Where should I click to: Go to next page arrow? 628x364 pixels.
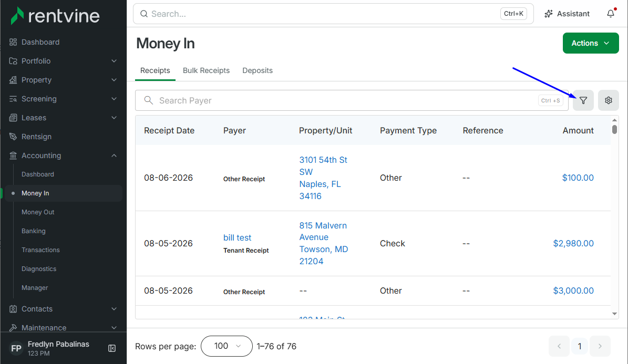(600, 346)
